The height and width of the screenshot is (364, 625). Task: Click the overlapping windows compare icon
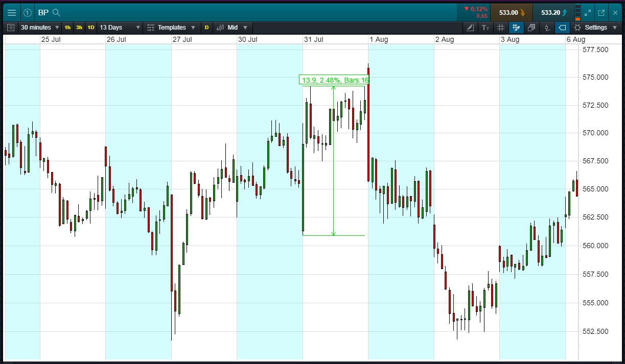pos(531,28)
